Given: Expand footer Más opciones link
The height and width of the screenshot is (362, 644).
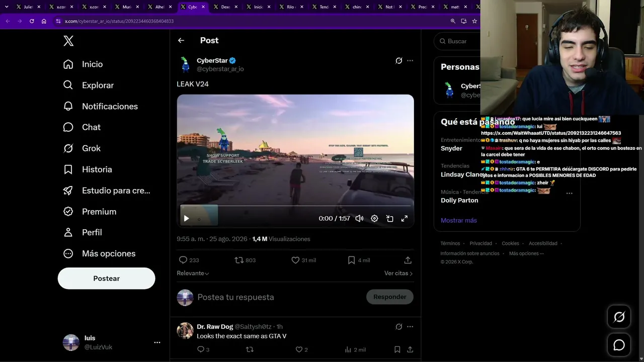Looking at the screenshot, I should (x=526, y=253).
